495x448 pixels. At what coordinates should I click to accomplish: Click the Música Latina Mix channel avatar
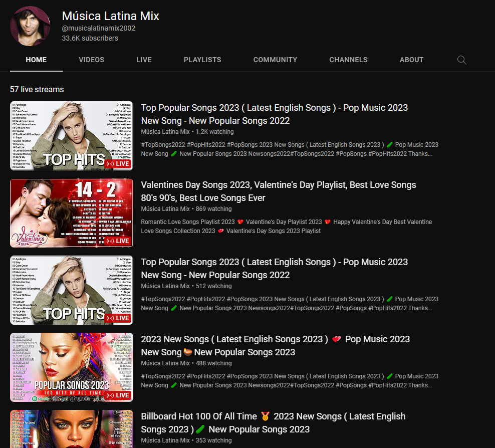point(30,26)
